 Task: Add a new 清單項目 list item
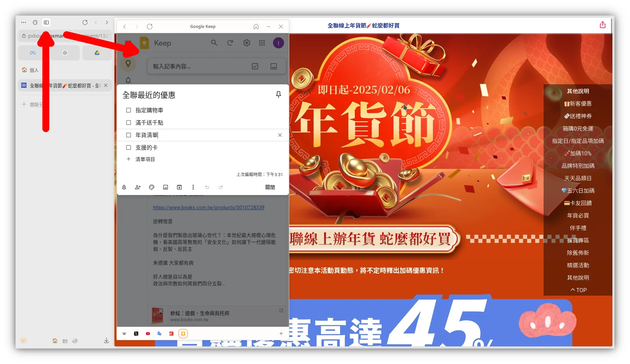coord(145,159)
